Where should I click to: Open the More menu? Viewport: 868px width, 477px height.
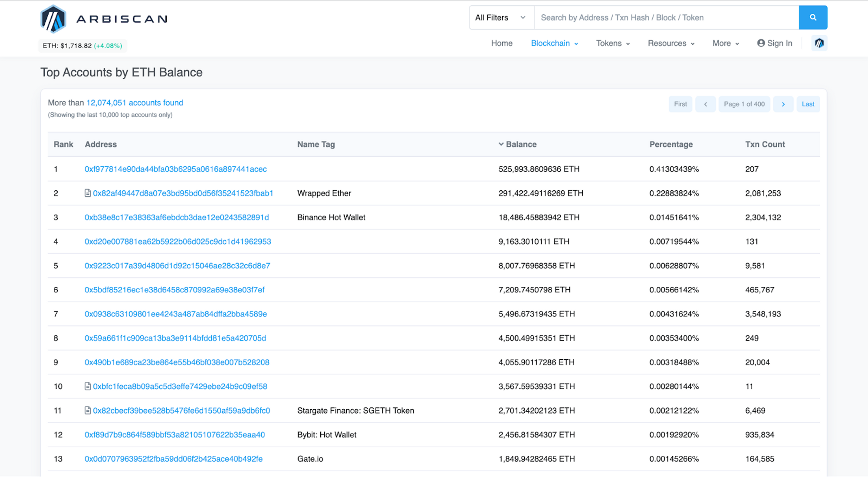pos(725,43)
